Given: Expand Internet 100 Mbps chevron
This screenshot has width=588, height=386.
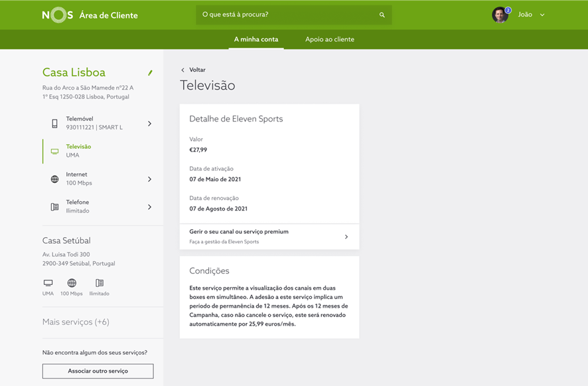Looking at the screenshot, I should (149, 179).
